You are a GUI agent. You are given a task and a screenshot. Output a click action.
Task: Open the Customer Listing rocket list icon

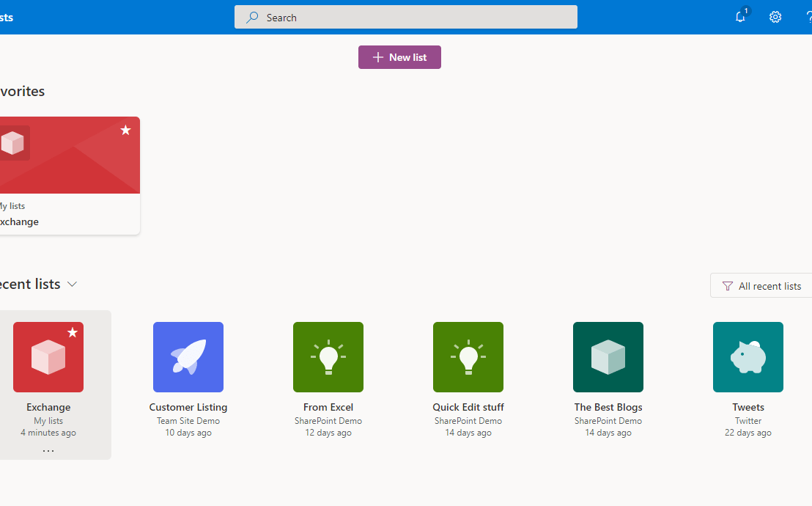pyautogui.click(x=188, y=357)
